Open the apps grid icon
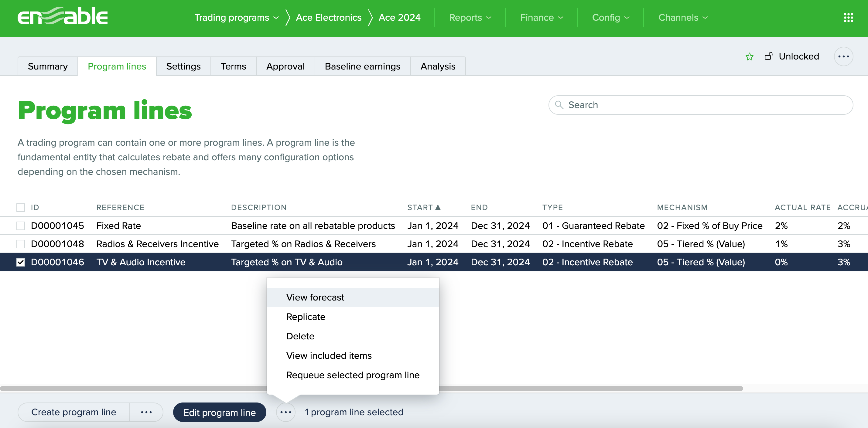The height and width of the screenshot is (428, 868). [848, 18]
